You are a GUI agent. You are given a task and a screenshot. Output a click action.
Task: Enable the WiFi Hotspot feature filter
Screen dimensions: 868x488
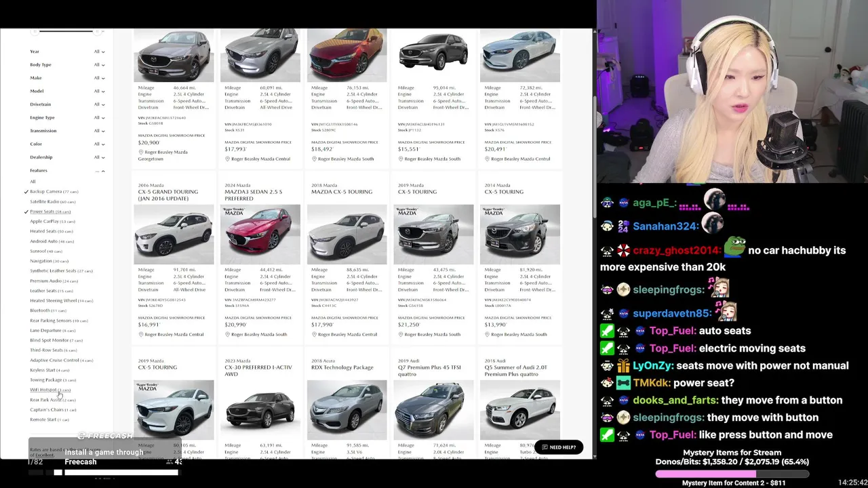coord(50,390)
